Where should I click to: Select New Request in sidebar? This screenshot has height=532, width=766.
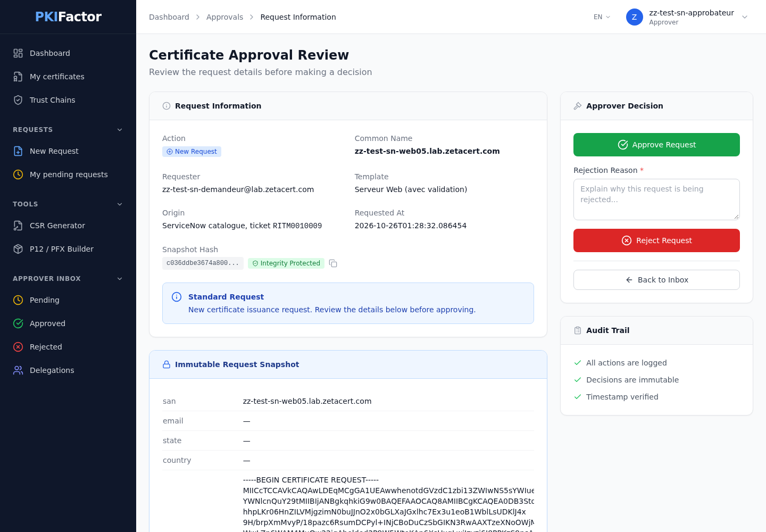(x=68, y=151)
